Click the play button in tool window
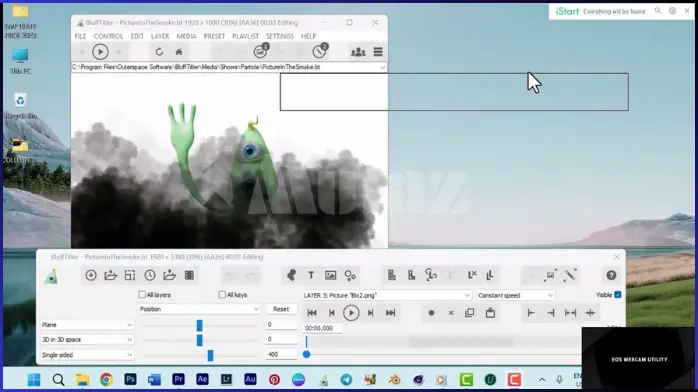Image resolution: width=698 pixels, height=392 pixels. (351, 313)
